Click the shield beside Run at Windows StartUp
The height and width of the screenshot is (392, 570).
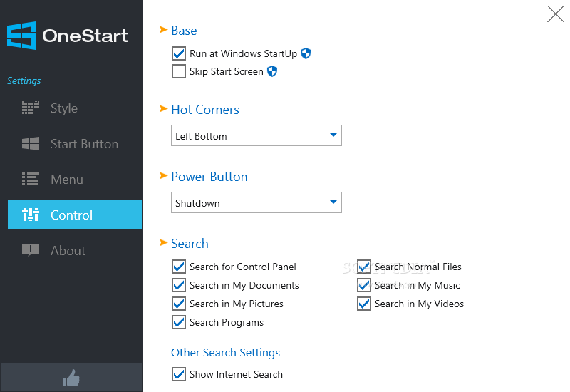[306, 53]
